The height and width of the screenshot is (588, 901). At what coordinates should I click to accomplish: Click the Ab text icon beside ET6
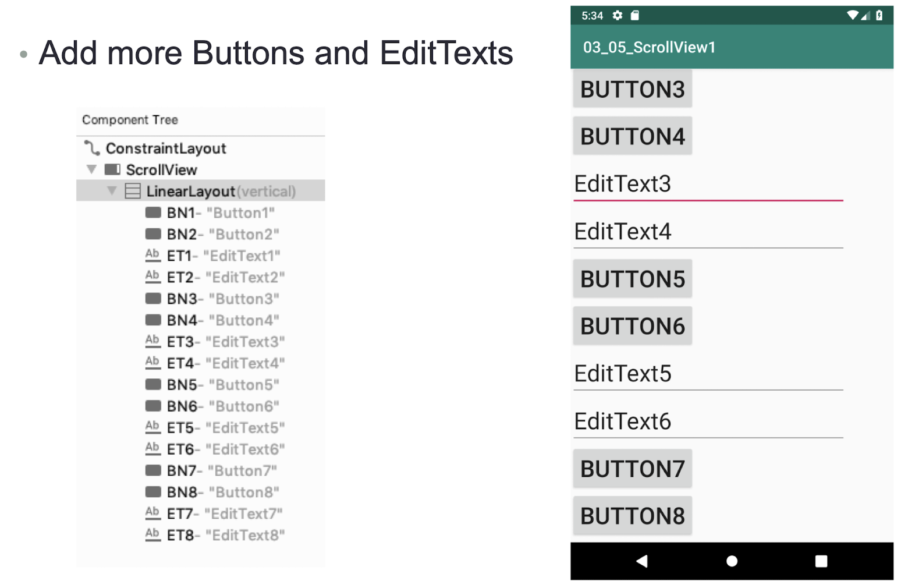pyautogui.click(x=152, y=449)
